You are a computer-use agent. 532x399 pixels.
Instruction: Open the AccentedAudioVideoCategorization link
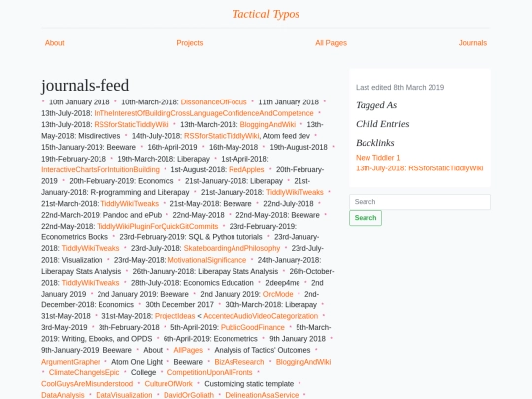point(260,316)
